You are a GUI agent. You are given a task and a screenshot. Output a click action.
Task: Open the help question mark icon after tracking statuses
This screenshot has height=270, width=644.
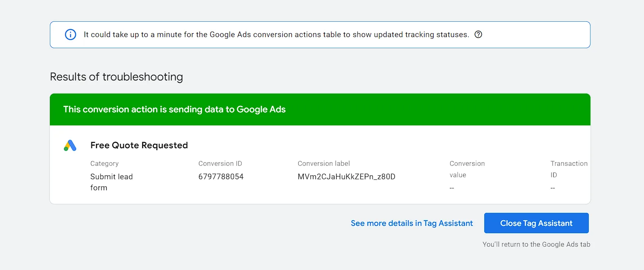[479, 35]
